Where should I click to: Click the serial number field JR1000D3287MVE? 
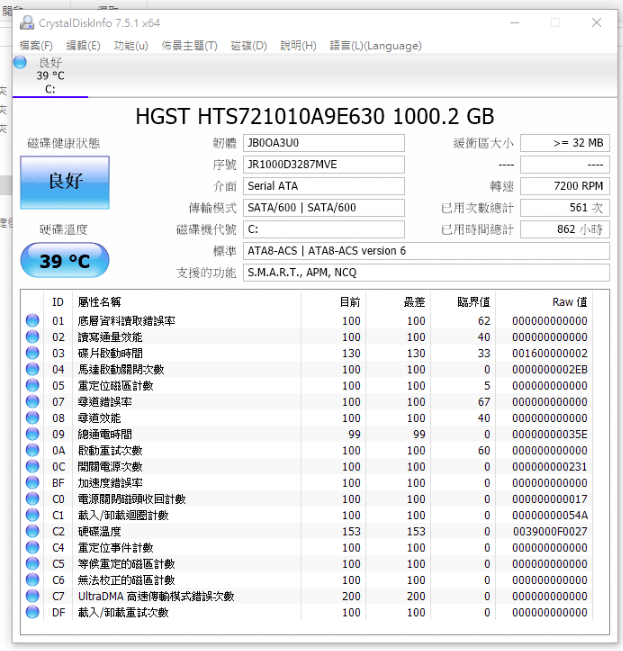click(x=324, y=164)
